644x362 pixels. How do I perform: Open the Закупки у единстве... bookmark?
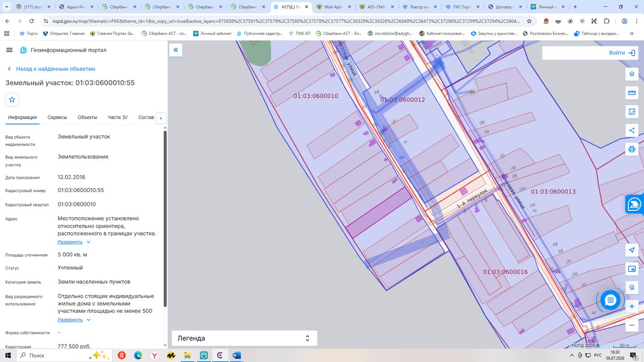pos(494,34)
